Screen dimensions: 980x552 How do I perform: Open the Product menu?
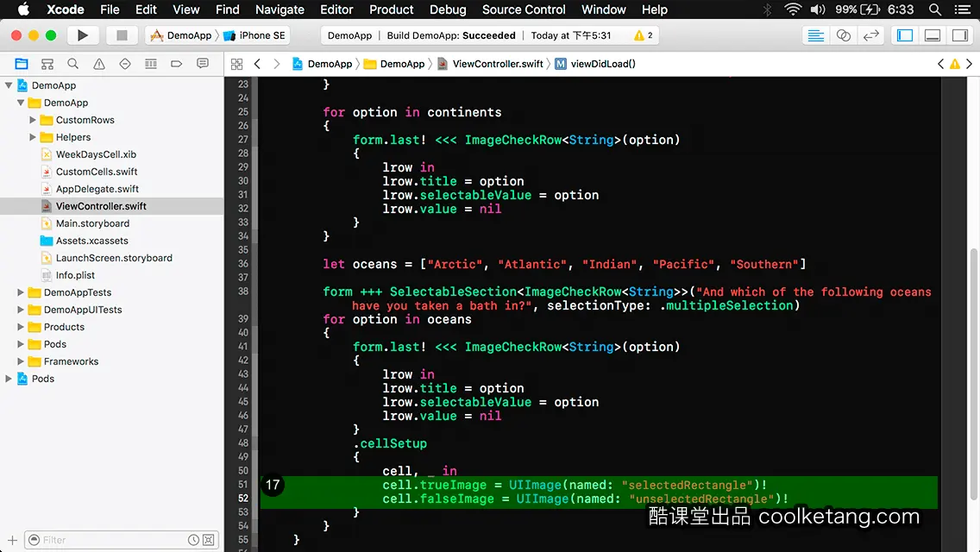pyautogui.click(x=392, y=9)
